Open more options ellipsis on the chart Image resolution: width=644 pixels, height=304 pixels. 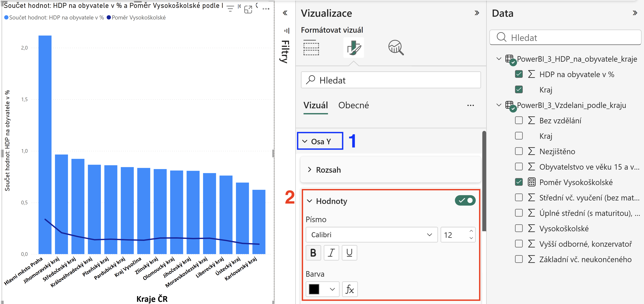tap(266, 9)
